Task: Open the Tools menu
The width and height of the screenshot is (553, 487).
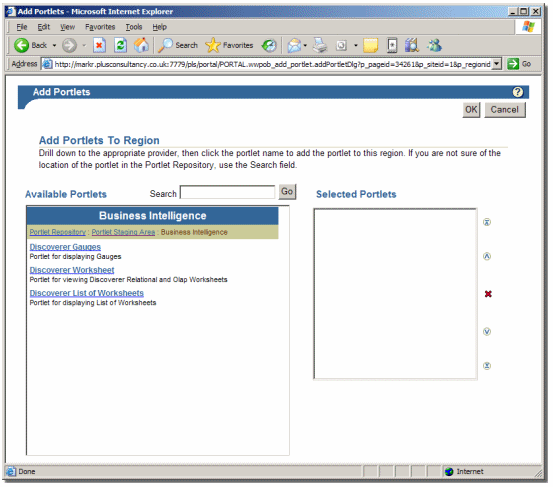Action: pyautogui.click(x=134, y=27)
